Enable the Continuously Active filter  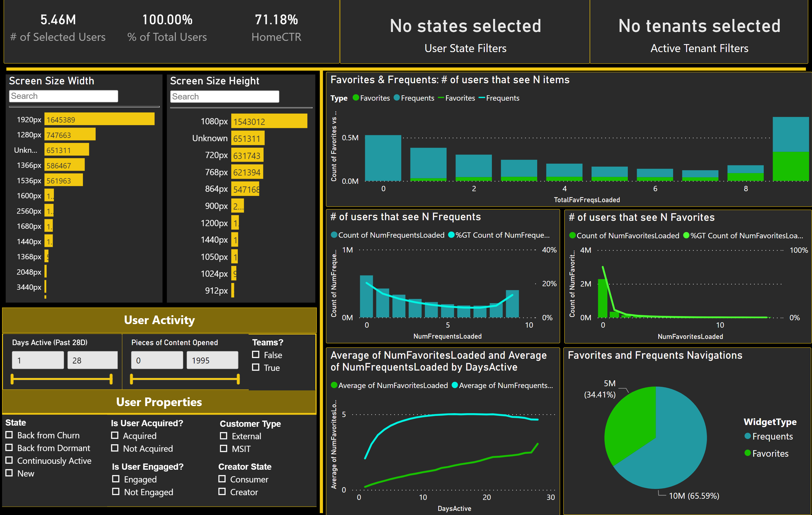tap(9, 461)
